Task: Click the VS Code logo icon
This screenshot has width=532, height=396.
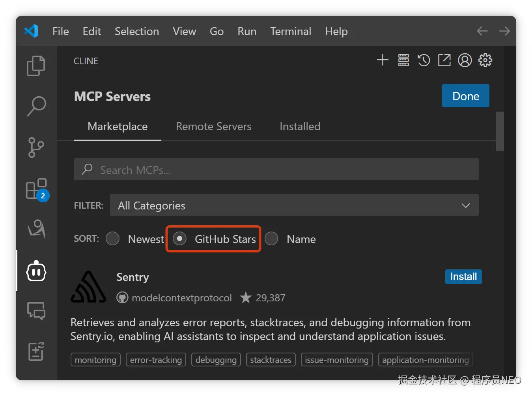Action: pos(31,31)
